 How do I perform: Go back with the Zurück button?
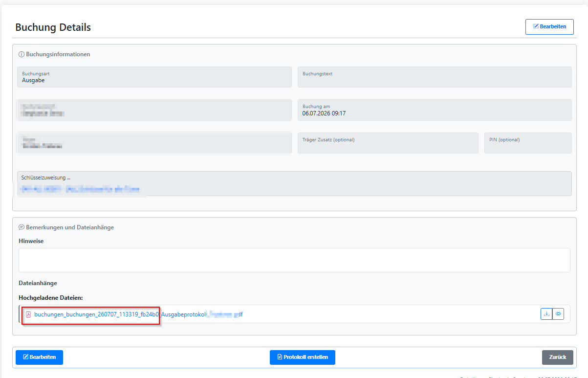point(558,357)
